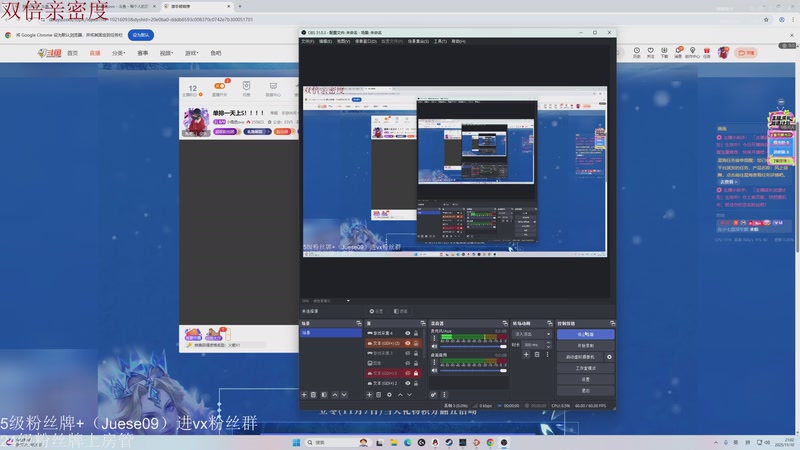Open options dots for 麦克风/Aux channel
Viewport: 800px width, 450px height.
[x=434, y=338]
